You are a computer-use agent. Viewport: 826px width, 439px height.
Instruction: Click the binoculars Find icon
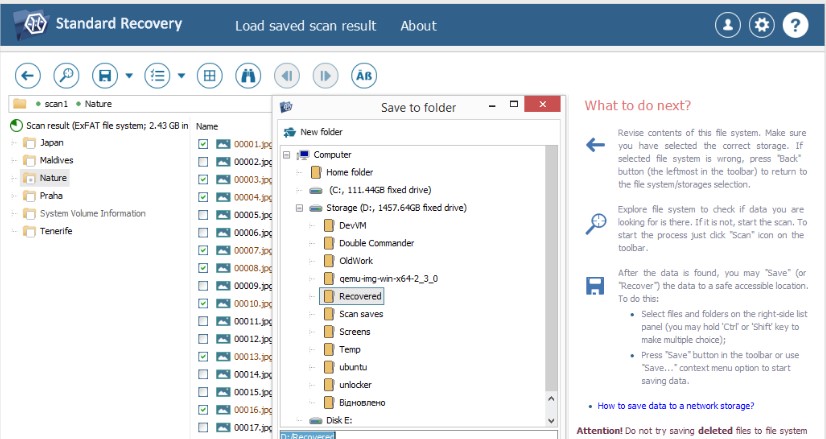[247, 75]
